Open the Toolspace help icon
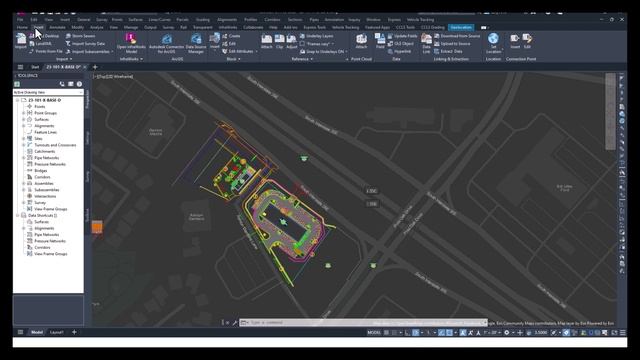The height and width of the screenshot is (360, 640). [79, 84]
